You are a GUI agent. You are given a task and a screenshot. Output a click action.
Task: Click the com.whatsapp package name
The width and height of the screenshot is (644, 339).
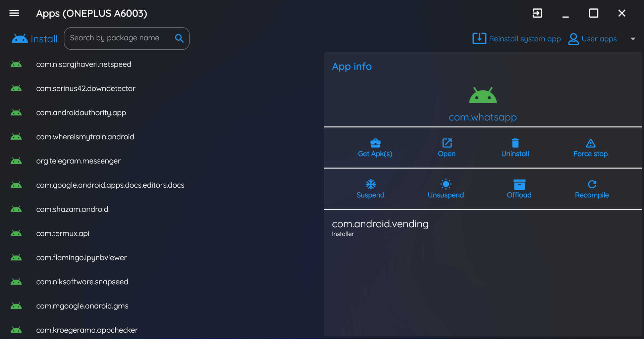tap(483, 117)
